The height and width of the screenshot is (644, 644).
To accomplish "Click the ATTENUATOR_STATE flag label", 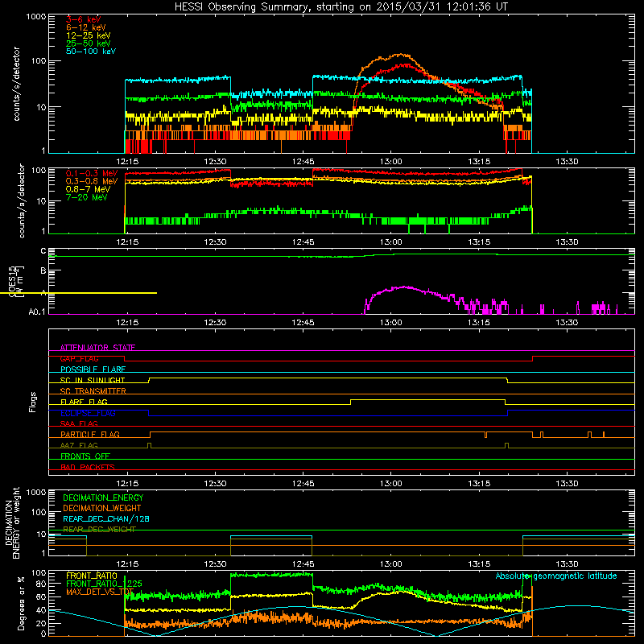I will point(97,348).
